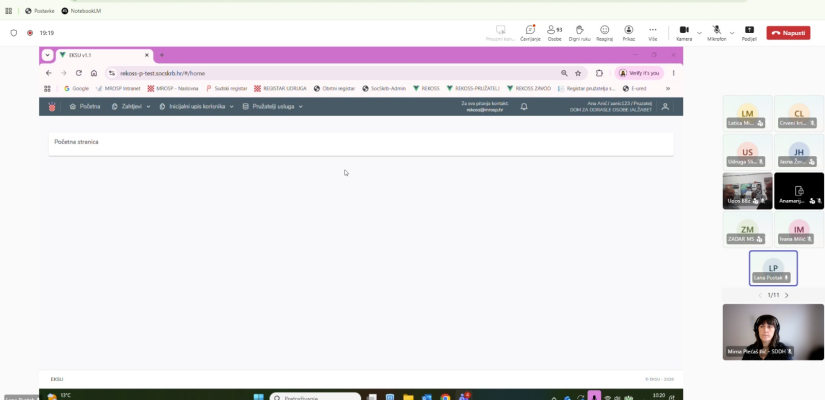
Task: Click the Početna stranica heading
Action: (x=76, y=142)
